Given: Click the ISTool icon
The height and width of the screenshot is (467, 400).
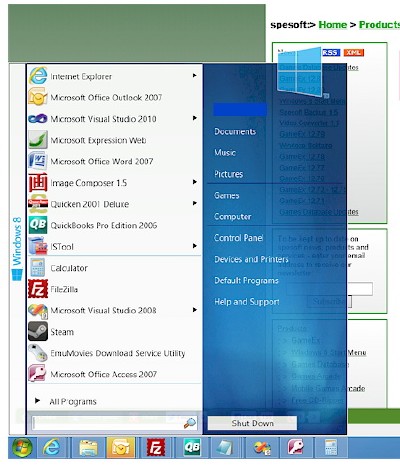Looking at the screenshot, I should (x=38, y=246).
